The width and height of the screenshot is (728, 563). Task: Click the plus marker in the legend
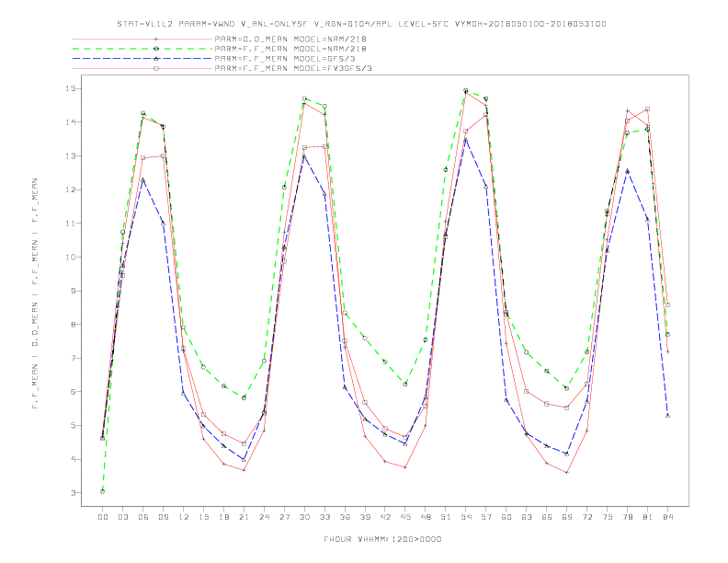(156, 39)
